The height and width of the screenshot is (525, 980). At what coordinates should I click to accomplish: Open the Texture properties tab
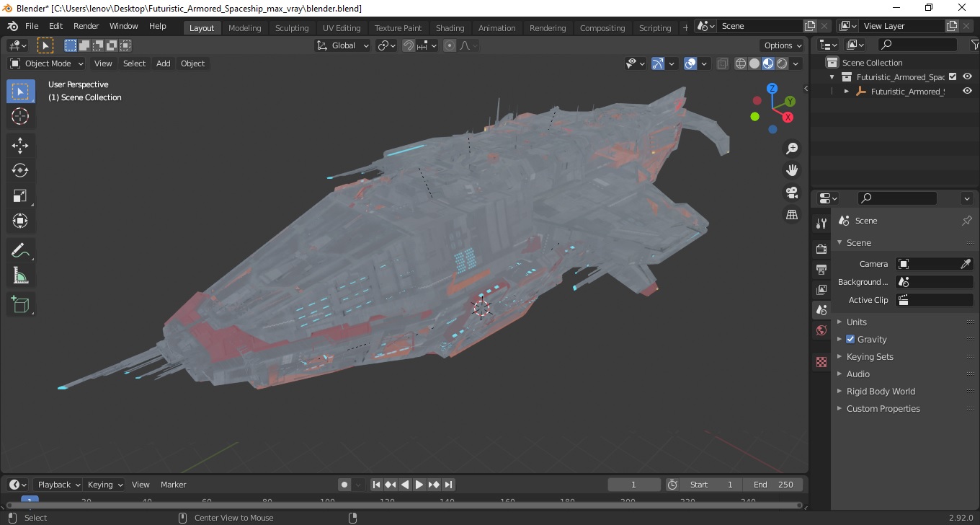coord(821,362)
